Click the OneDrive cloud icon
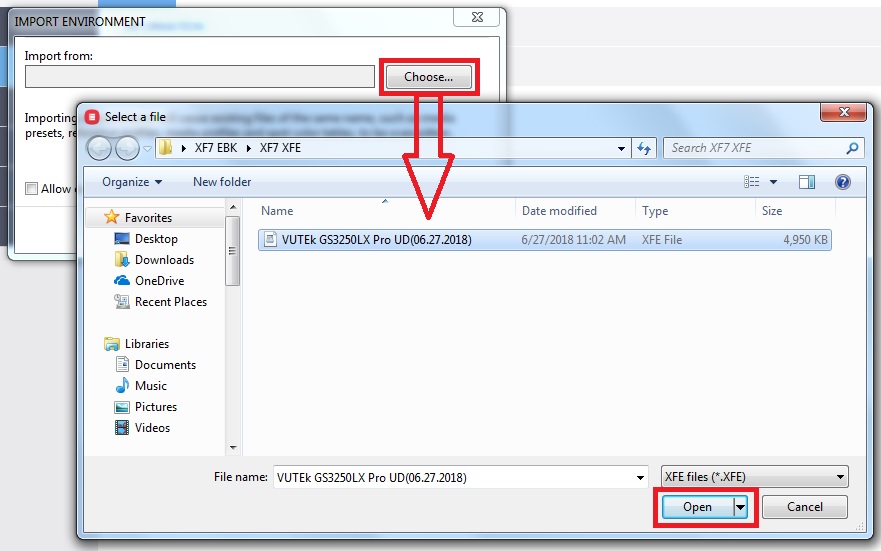 coord(121,280)
